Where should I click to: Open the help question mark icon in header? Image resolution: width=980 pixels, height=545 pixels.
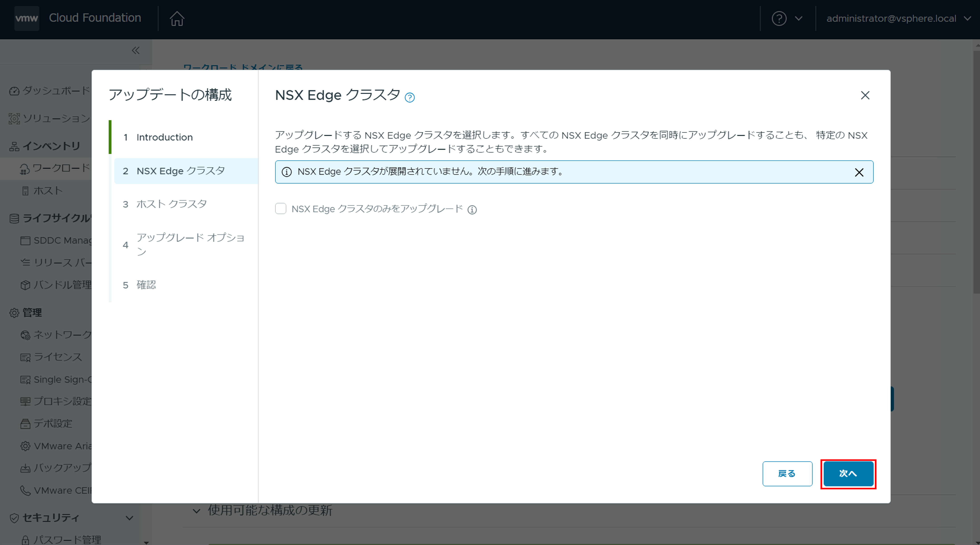click(x=779, y=18)
